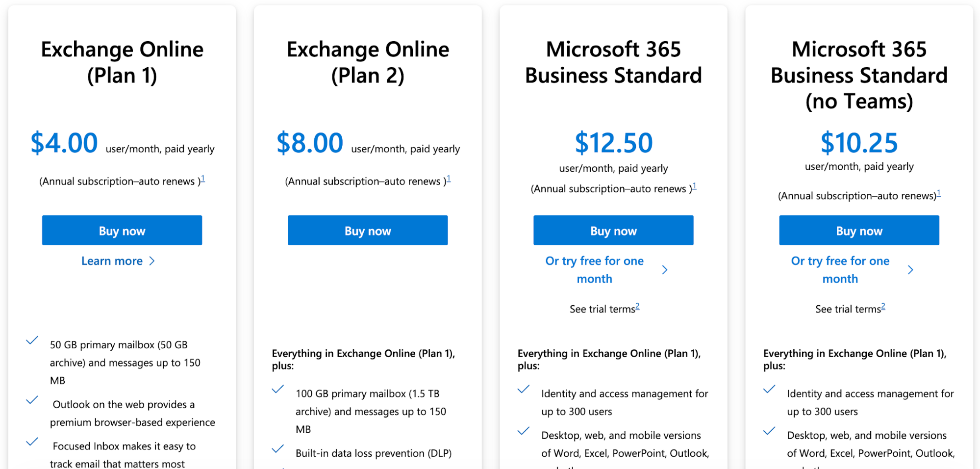Try Business Standard (no Teams) free for one month
980x469 pixels.
point(840,269)
